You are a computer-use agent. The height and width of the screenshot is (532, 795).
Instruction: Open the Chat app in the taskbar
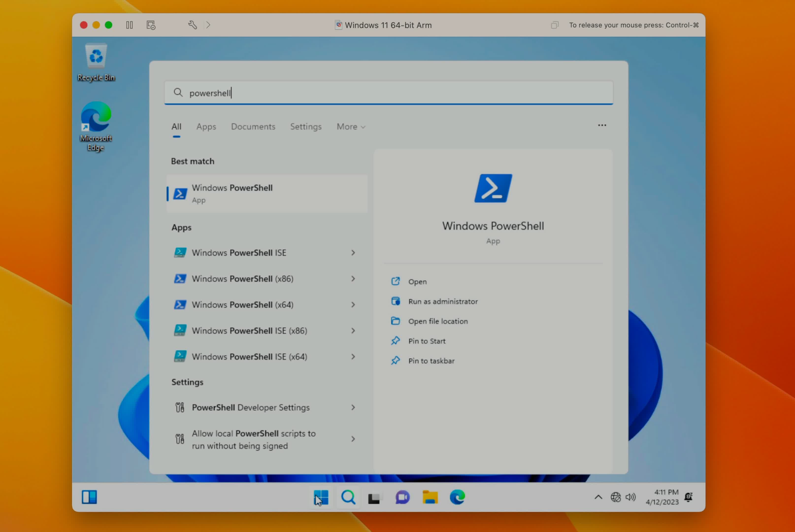pos(403,498)
